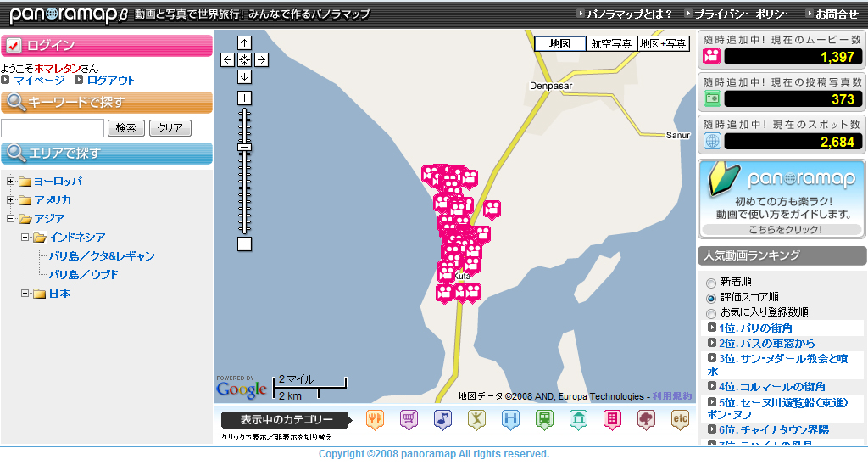Open ranking 1位.パリの街角

755,328
